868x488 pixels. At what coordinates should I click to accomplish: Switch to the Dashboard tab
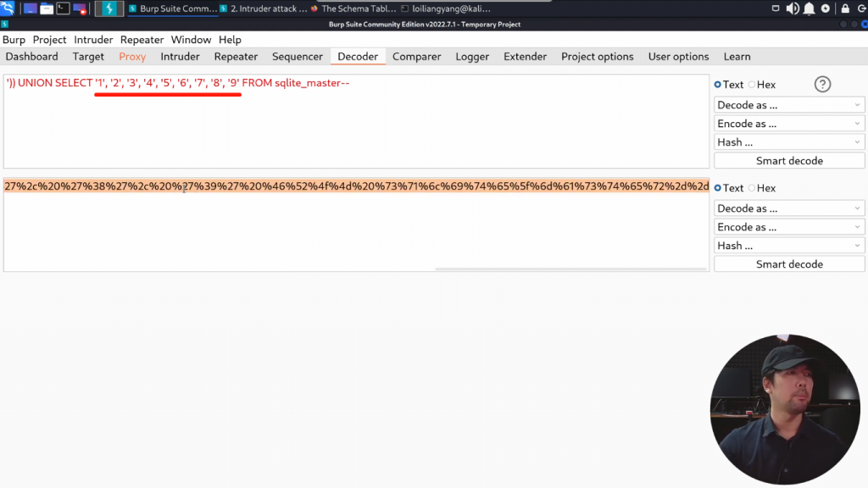[31, 57]
